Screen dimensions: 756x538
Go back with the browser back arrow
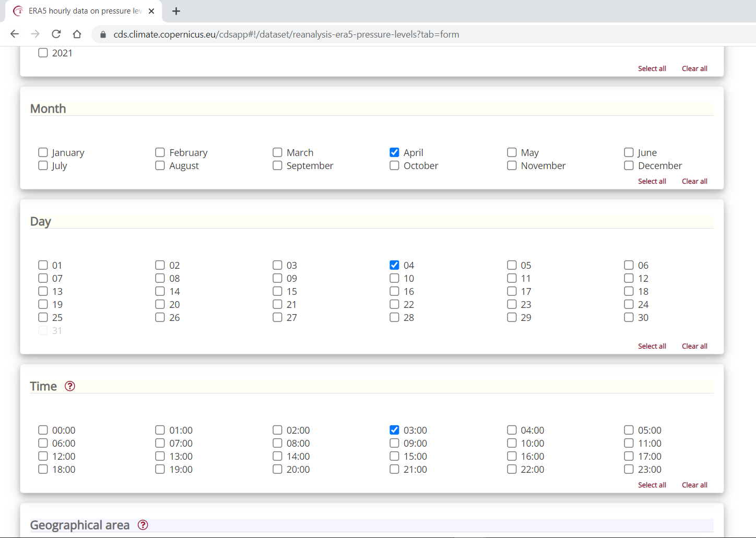(x=15, y=34)
